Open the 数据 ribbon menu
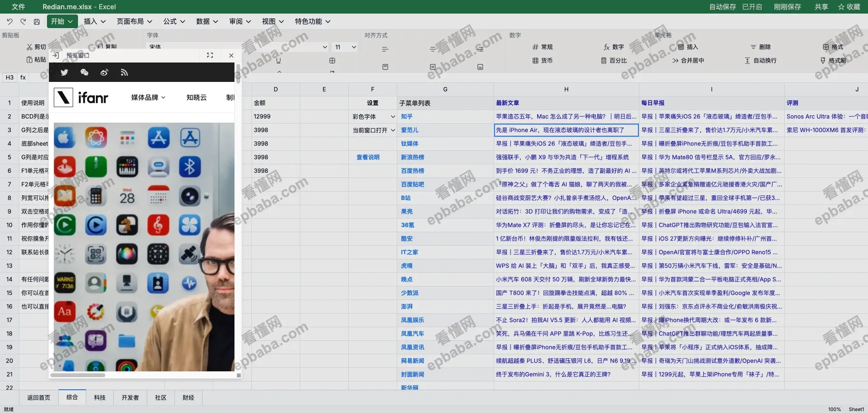 point(207,21)
